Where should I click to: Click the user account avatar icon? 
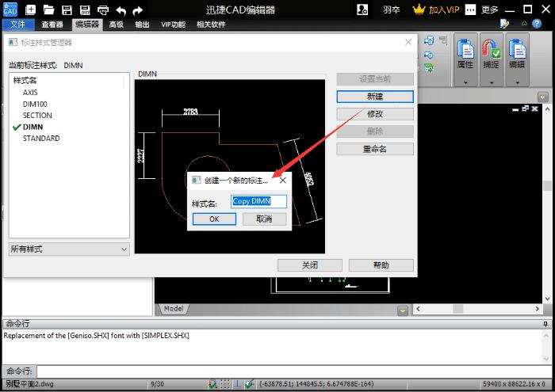click(x=362, y=10)
